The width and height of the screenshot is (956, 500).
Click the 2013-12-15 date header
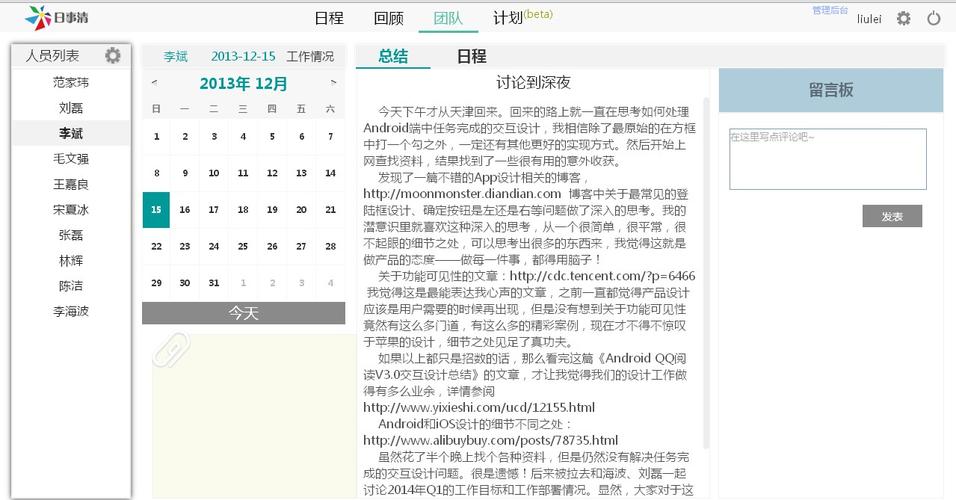coord(243,56)
